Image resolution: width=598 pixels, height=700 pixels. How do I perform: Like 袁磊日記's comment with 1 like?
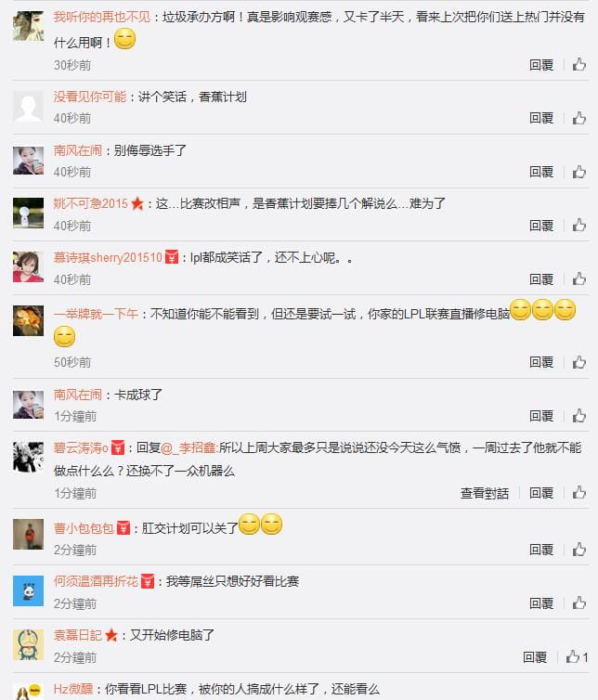(576, 657)
